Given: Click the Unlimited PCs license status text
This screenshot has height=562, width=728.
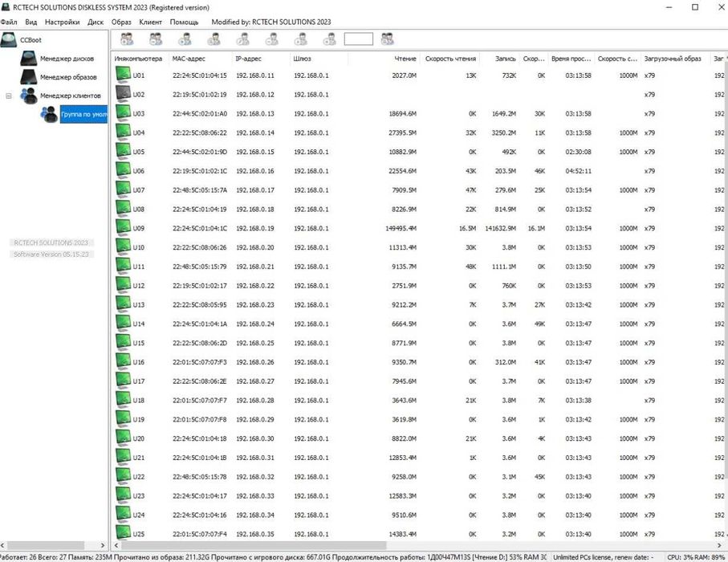Looking at the screenshot, I should (x=603, y=557).
